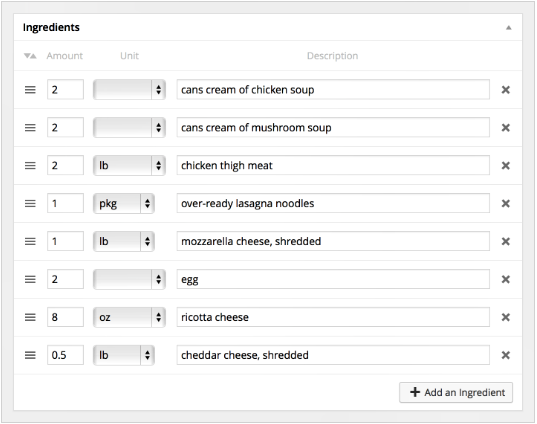This screenshot has width=537, height=424.
Task: Click the sort arrows beside Amount header
Action: [30, 56]
